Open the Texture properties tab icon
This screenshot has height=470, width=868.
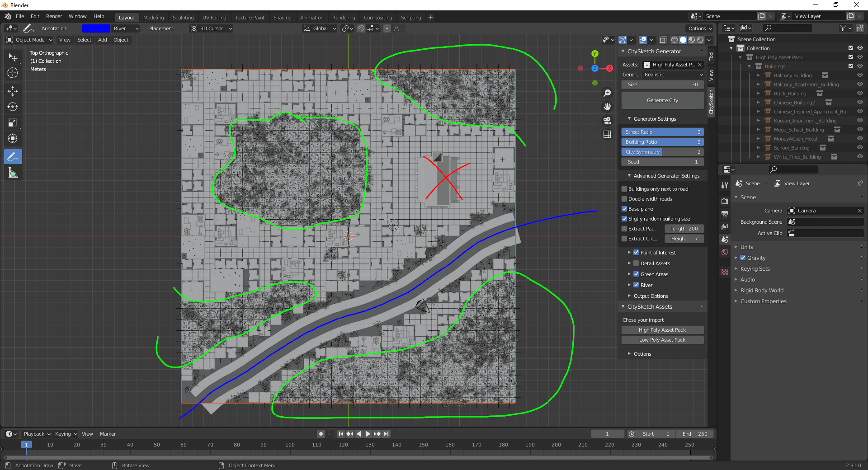pos(725,272)
